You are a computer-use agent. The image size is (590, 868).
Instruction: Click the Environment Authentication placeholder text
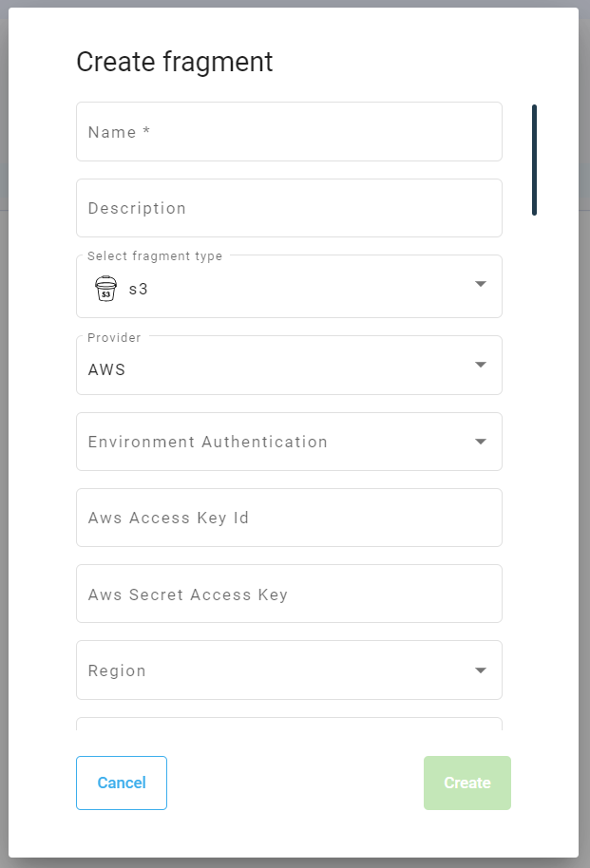pyautogui.click(x=207, y=442)
